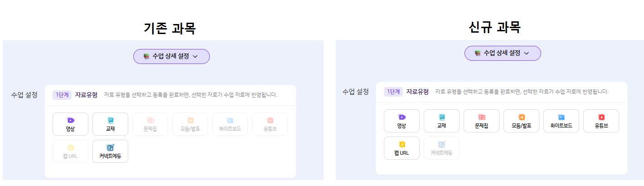Expand 수업 상세 설정 dropdown under 신규 과목
This screenshot has width=644, height=186.
(x=503, y=53)
